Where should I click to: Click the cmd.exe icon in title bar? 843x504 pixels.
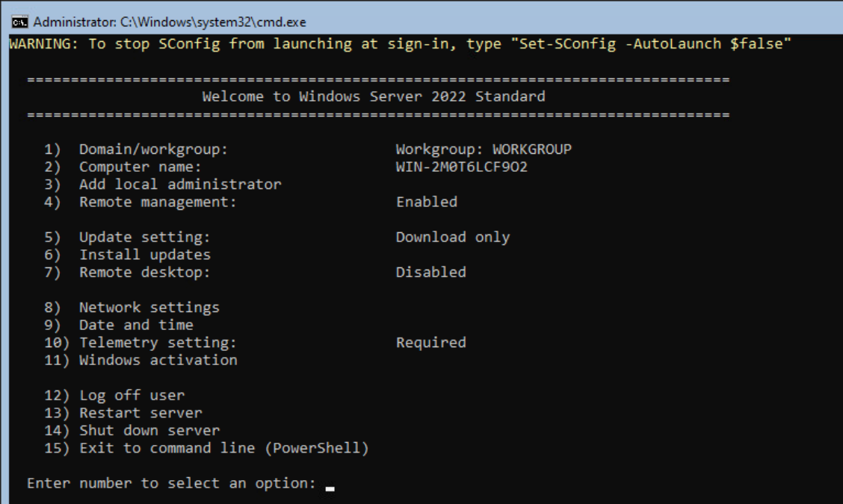(x=20, y=22)
